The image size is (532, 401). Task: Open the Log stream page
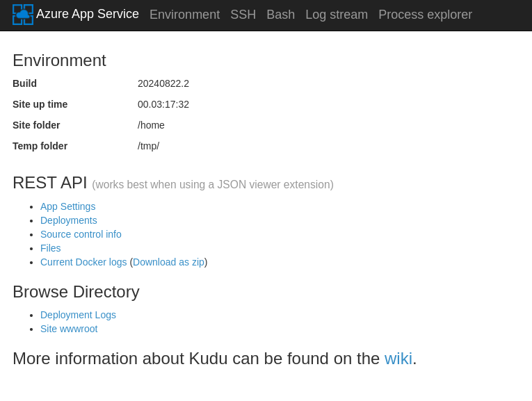pos(337,15)
